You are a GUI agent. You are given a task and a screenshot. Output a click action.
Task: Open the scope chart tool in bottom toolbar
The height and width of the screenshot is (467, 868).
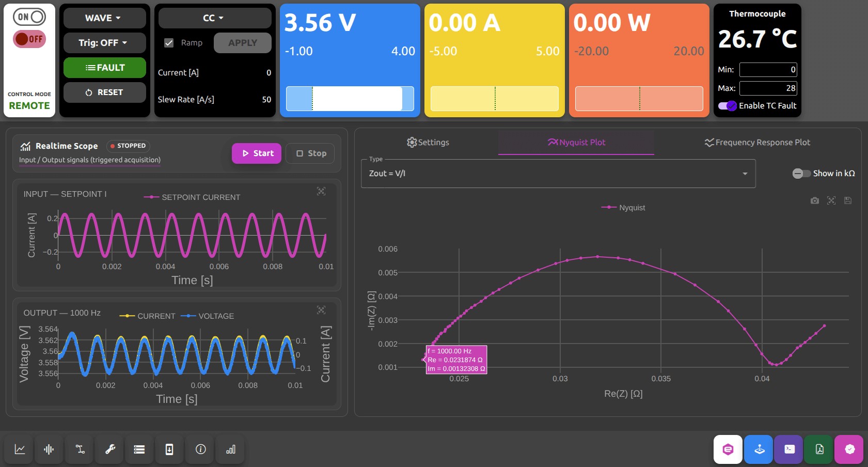click(19, 449)
